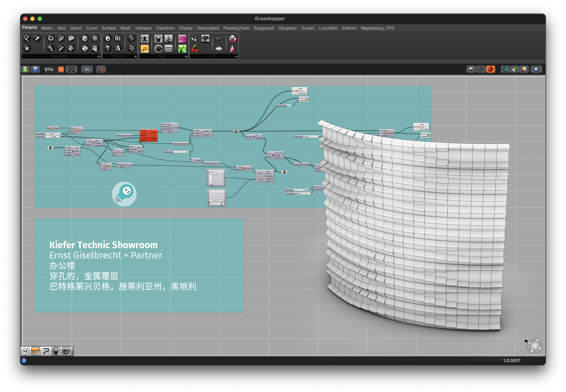Screen dimensions: 566x392
Task: Expand the Input panel group
Action: [x=186, y=56]
